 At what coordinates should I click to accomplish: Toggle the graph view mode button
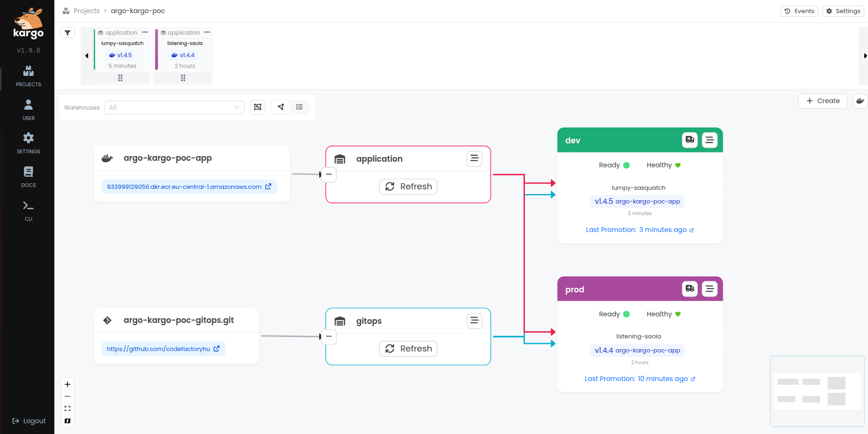281,107
